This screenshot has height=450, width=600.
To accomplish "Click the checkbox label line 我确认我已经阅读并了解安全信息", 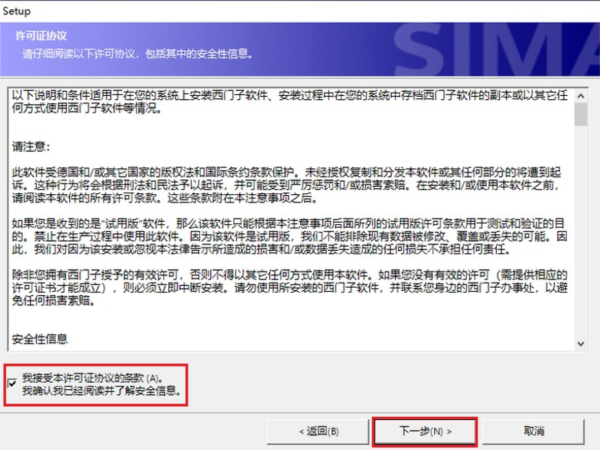I will point(101,391).
